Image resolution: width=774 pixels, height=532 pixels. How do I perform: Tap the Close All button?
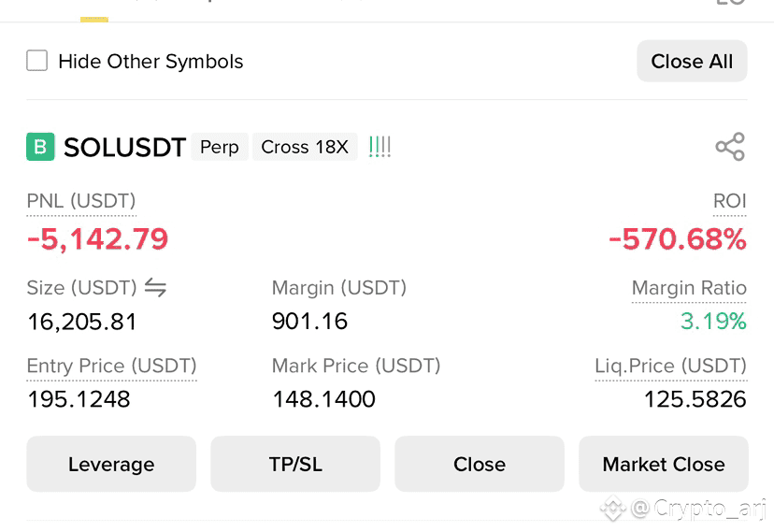pyautogui.click(x=692, y=61)
